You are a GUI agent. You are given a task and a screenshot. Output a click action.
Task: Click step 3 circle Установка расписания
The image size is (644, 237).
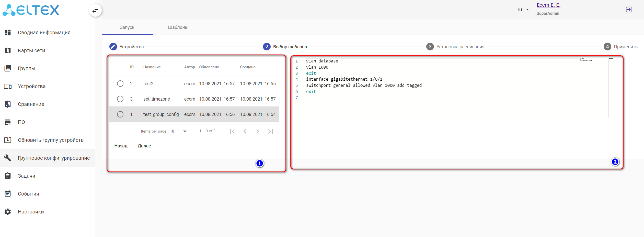click(x=430, y=47)
